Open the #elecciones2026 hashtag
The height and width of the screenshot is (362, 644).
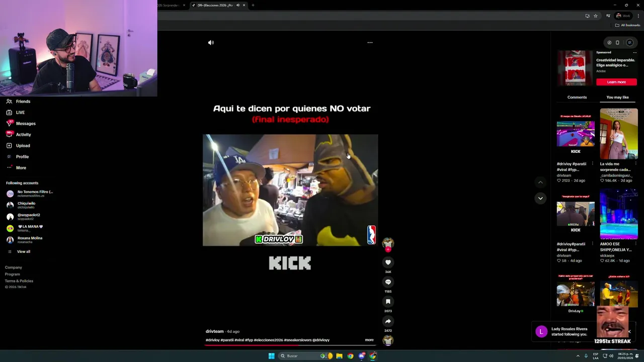coord(268,340)
